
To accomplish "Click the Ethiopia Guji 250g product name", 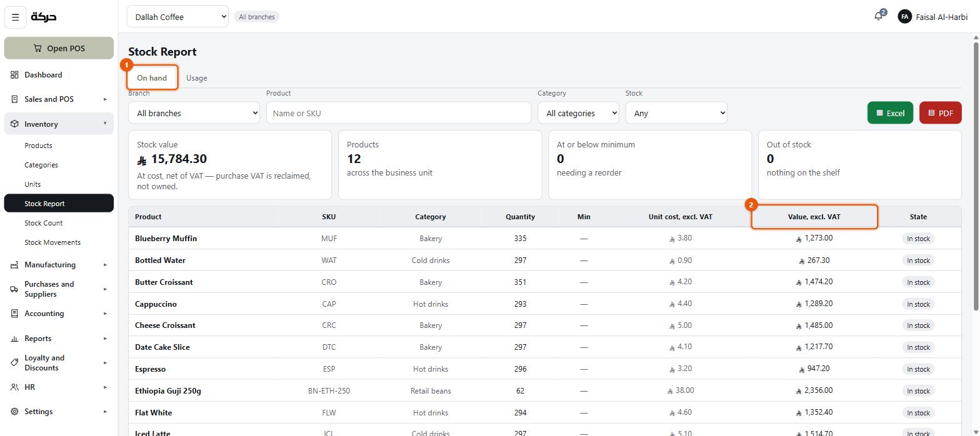I will tap(168, 391).
